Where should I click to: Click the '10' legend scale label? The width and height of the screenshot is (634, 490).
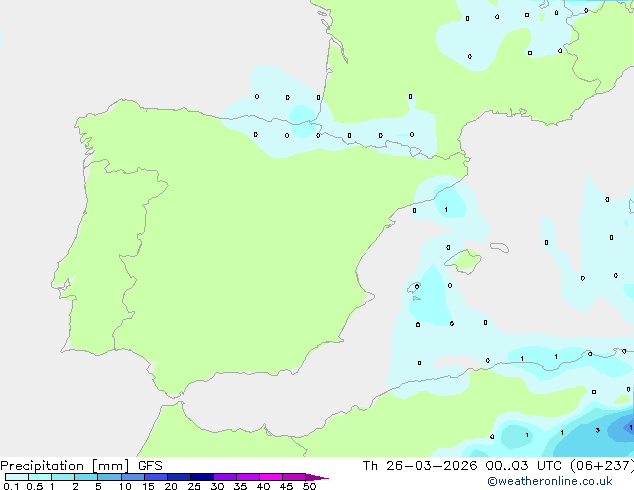pos(125,486)
